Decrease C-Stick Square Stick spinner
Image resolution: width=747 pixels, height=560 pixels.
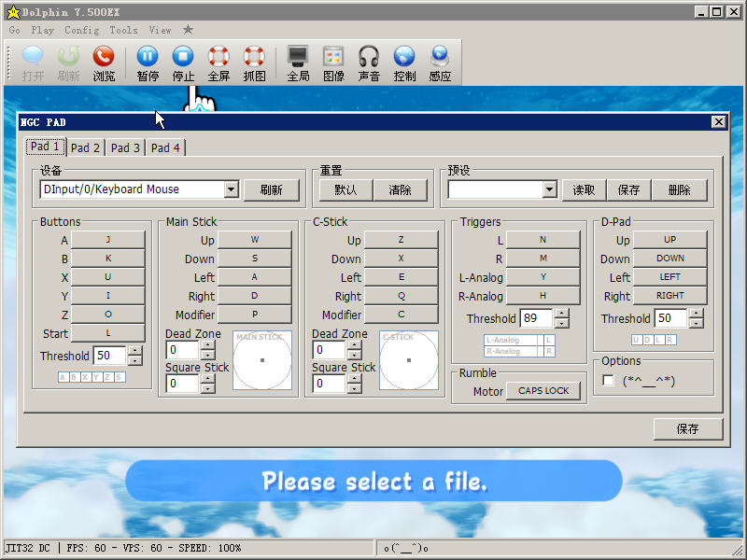[x=355, y=388]
